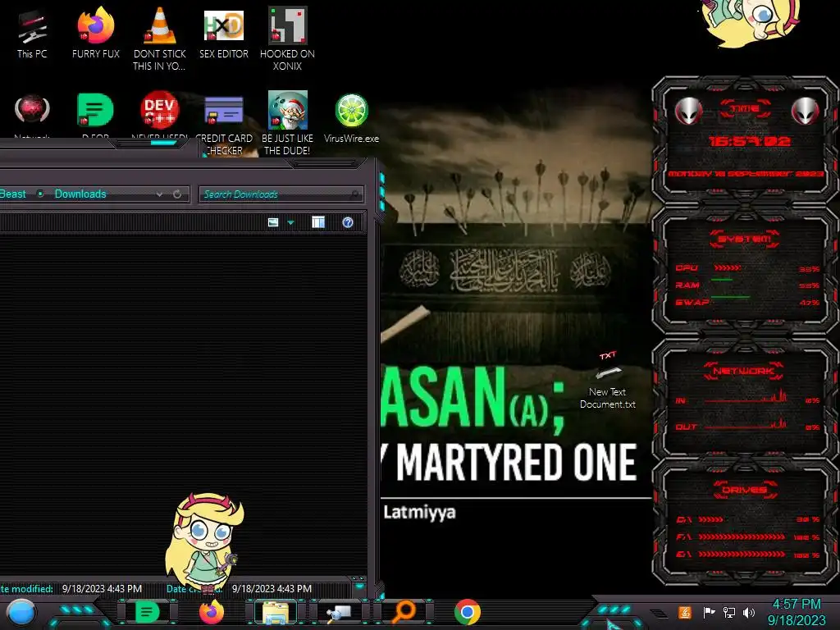
Task: Open the Start orb on the taskbar
Action: tap(21, 613)
